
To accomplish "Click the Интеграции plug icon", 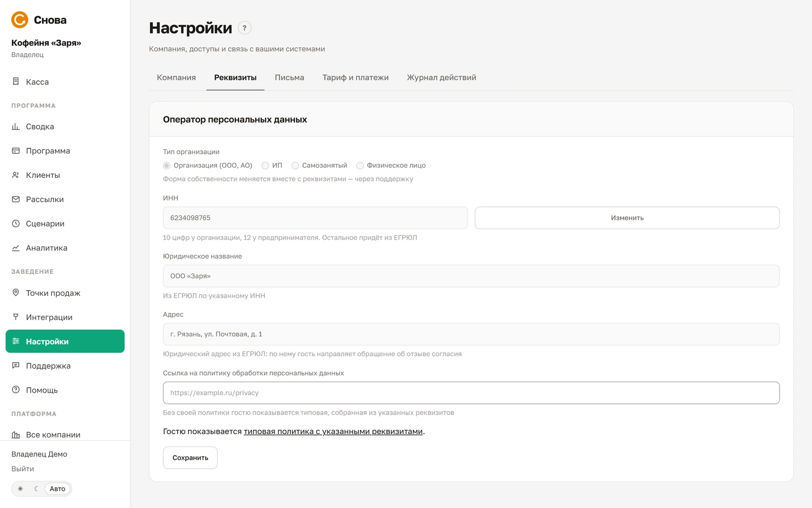I will [16, 317].
